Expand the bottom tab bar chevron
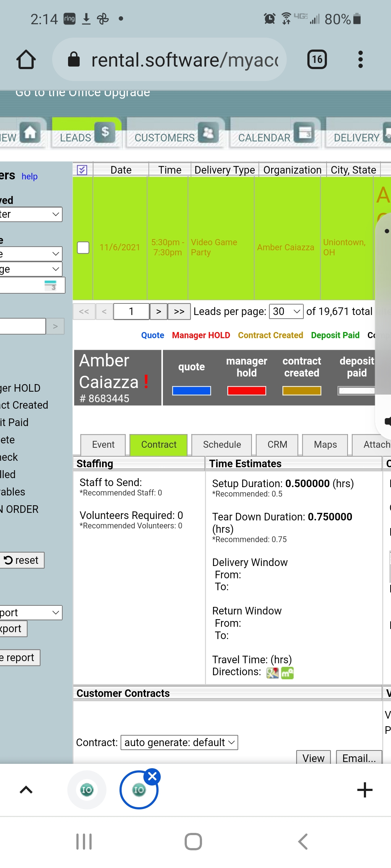Viewport: 391px width, 868px height. (x=26, y=790)
